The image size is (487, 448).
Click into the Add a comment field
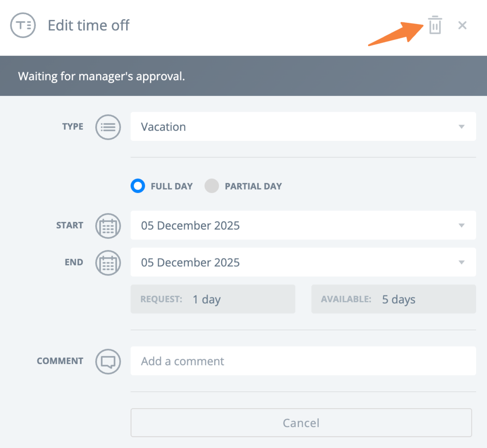pyautogui.click(x=303, y=361)
